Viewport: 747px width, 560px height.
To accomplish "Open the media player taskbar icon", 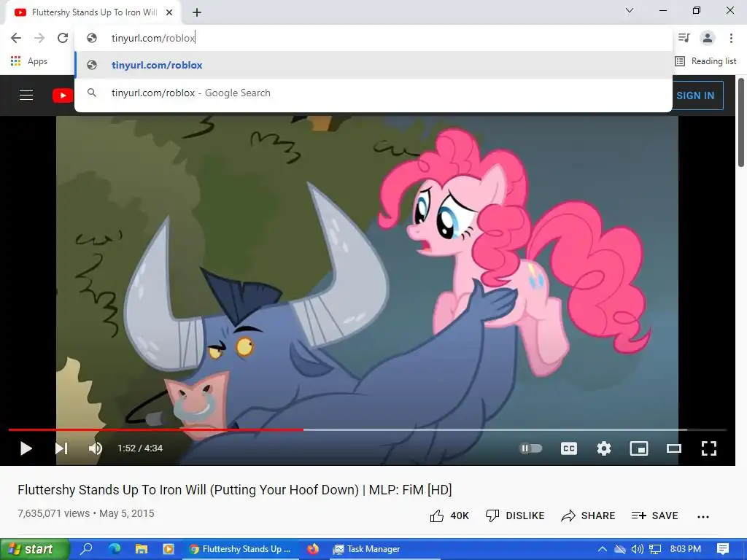I will [x=169, y=549].
